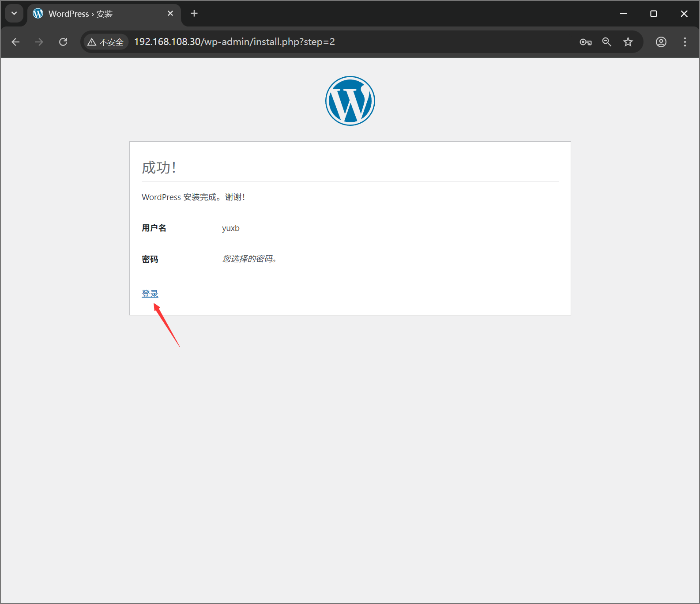The image size is (700, 604).
Task: Click the WordPress 安装完成。谢谢! message
Action: coord(193,197)
